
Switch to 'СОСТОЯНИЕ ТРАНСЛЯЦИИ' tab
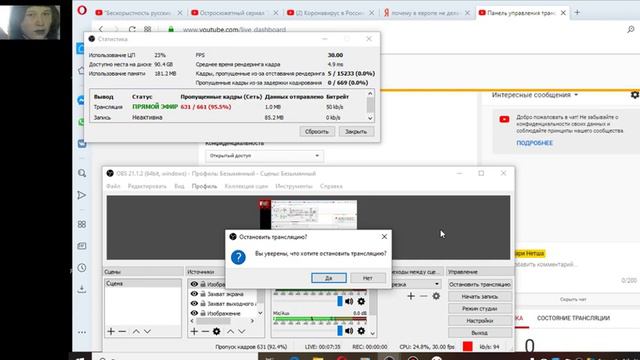(x=573, y=318)
